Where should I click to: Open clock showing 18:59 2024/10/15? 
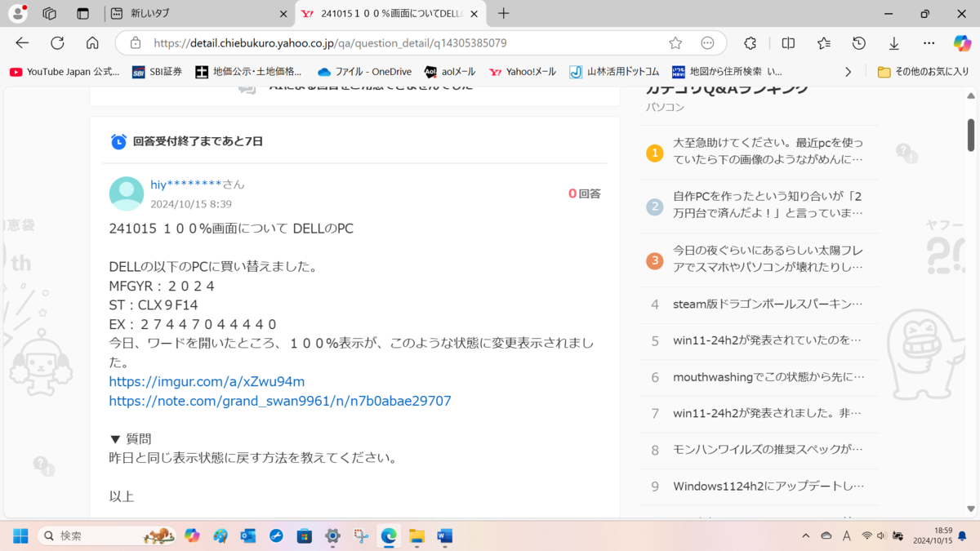pos(933,536)
